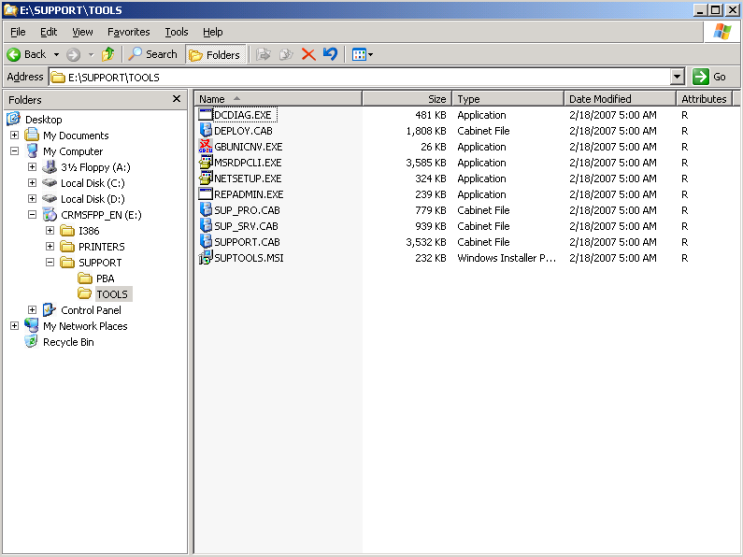The height and width of the screenshot is (557, 743).
Task: Click the '3,585 KB' size cell
Action: click(x=426, y=163)
